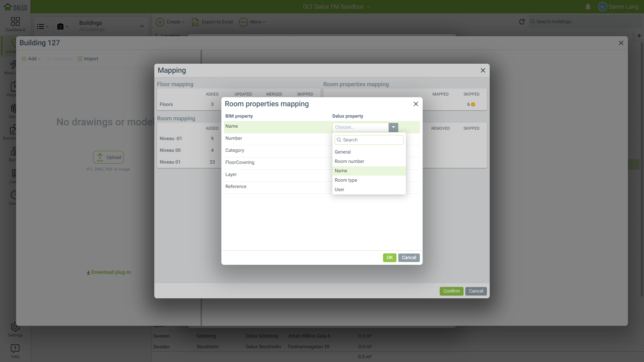The image size is (644, 362).
Task: Click the refresh icon near search
Action: (x=522, y=22)
